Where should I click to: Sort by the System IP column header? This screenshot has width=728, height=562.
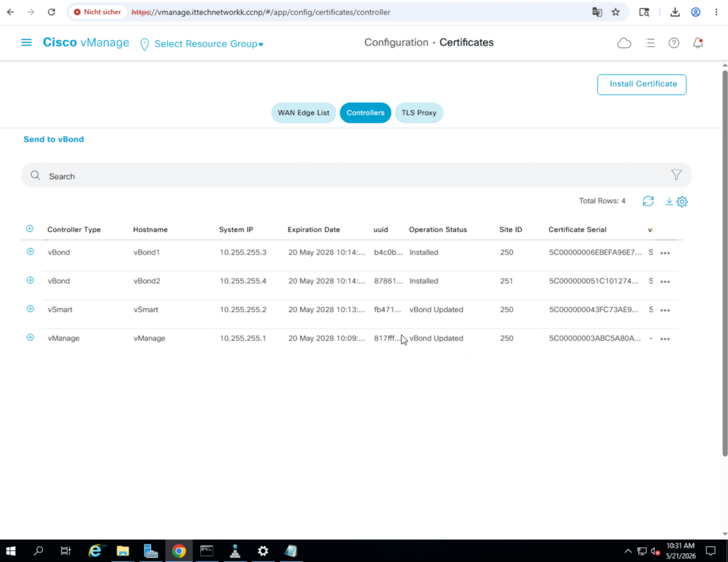236,230
